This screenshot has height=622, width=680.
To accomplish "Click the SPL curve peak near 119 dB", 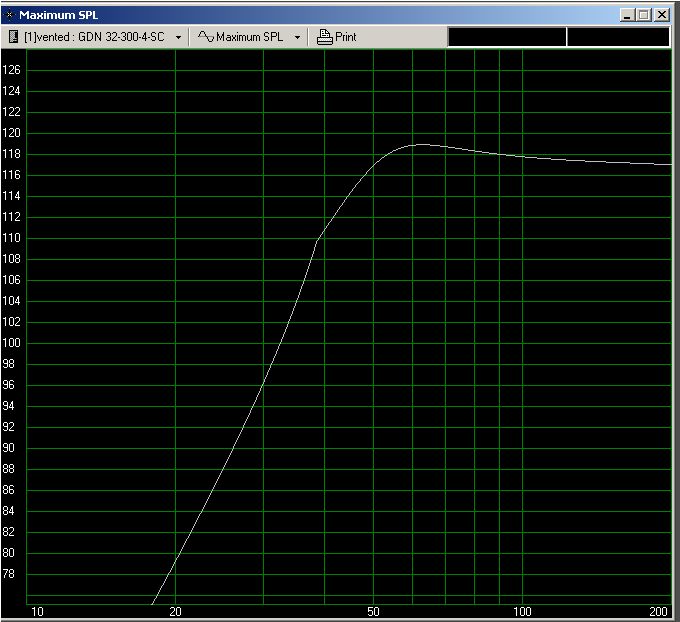I will tap(420, 144).
